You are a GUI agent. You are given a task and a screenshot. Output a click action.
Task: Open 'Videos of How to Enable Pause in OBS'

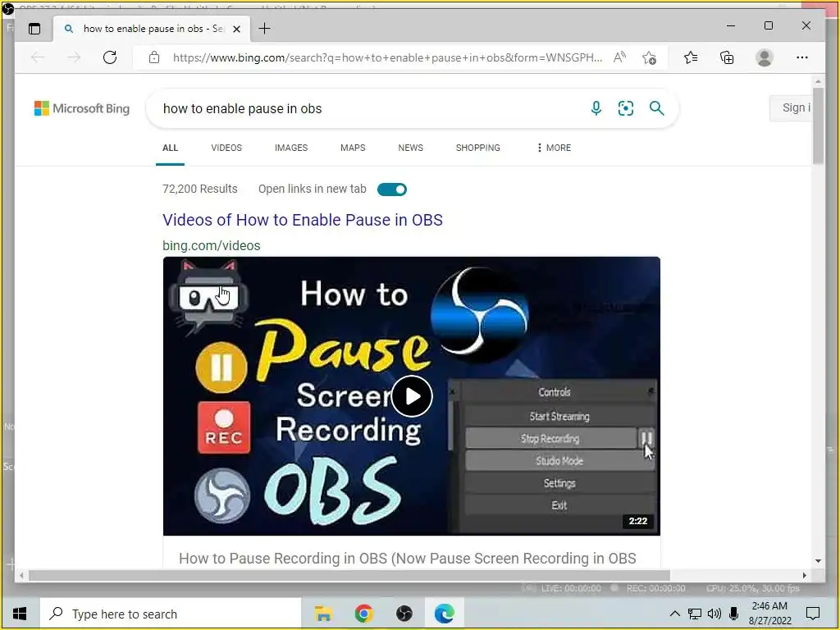coord(303,220)
